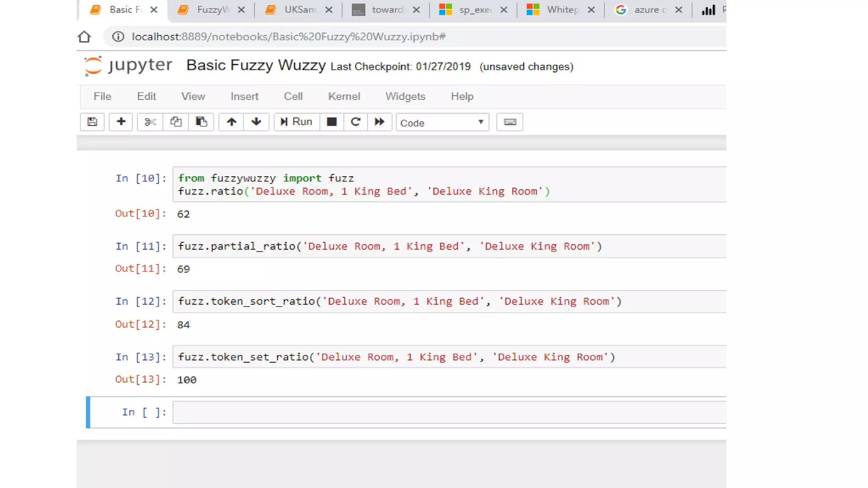Move selected cell up arrow
This screenshot has width=868, height=488.
[231, 122]
